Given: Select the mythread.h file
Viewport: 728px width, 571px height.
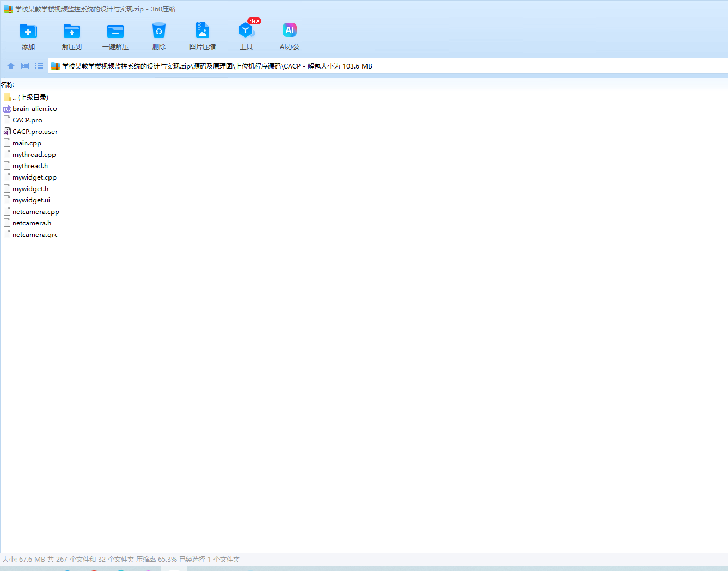Looking at the screenshot, I should point(30,166).
